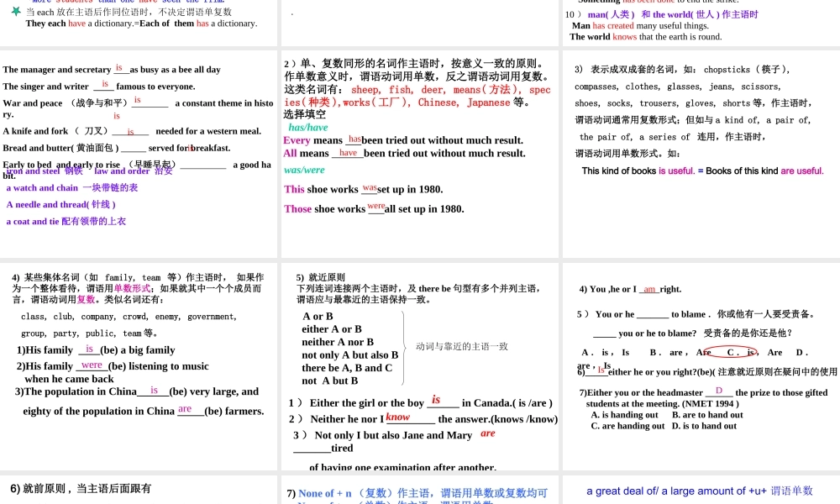
Task: Click the green star bullet icon
Action: pos(15,11)
